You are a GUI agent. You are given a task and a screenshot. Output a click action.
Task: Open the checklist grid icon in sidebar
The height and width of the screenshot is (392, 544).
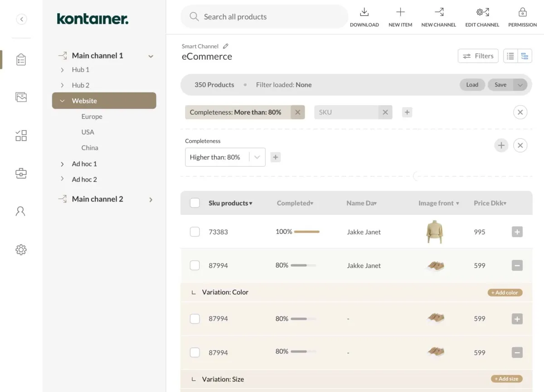tap(21, 136)
